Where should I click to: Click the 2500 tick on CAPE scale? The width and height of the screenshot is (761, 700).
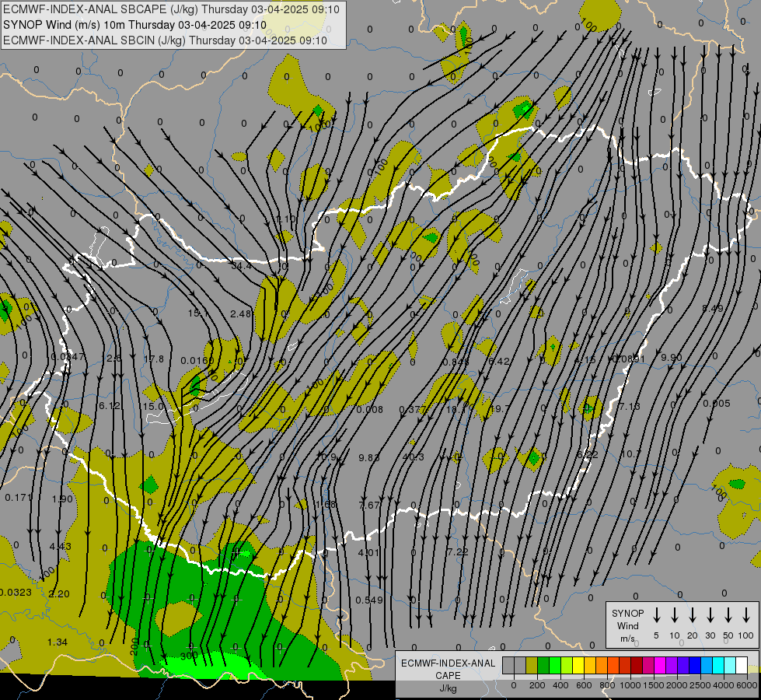(700, 685)
